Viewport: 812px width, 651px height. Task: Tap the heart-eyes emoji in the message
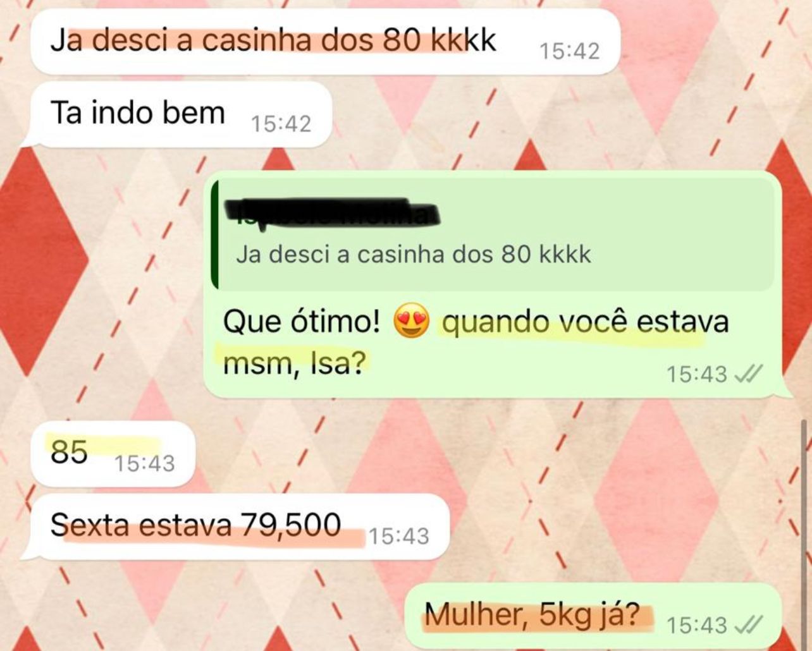(411, 322)
